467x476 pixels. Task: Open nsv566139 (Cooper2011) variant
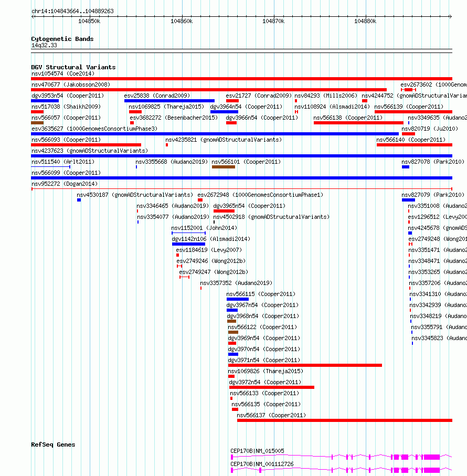pos(409,107)
